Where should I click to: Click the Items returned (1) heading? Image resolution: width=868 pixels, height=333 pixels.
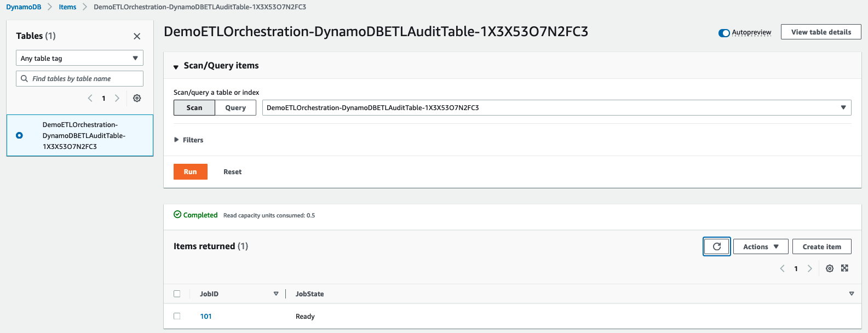[211, 246]
